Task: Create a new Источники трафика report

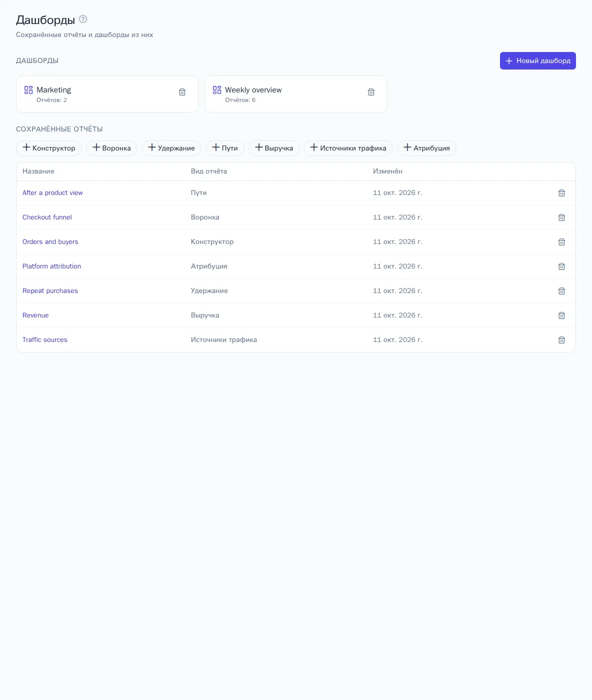Action: 348,148
